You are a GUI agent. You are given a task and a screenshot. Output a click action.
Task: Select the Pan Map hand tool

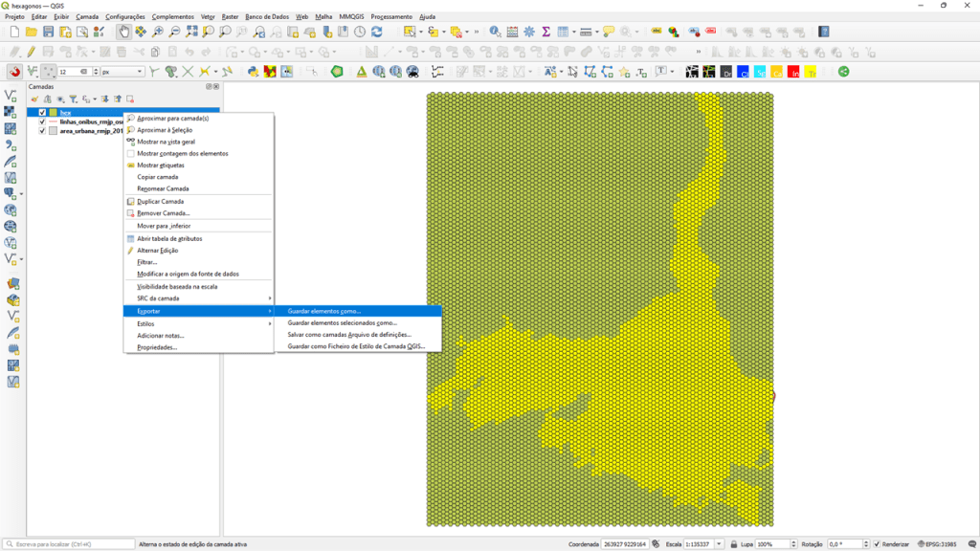(124, 32)
